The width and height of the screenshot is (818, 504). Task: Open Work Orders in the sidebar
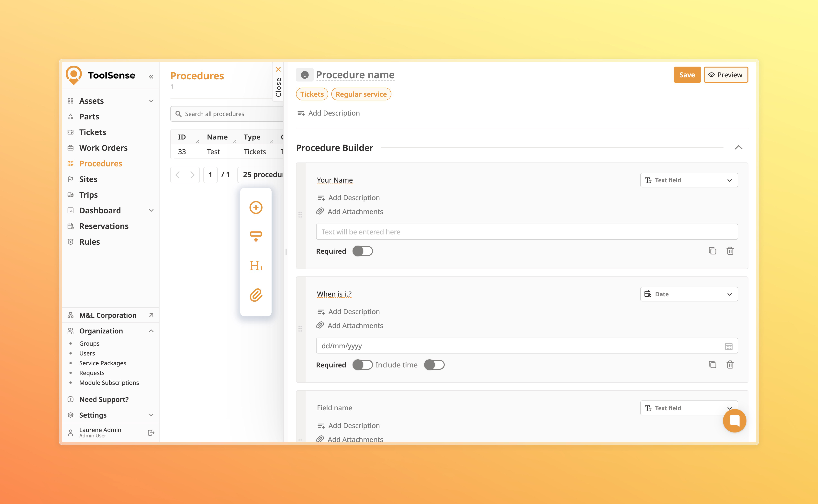(x=103, y=148)
